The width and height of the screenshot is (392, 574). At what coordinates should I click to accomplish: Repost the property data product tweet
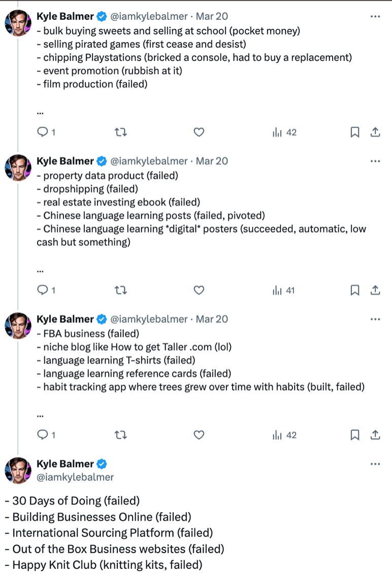click(x=121, y=291)
